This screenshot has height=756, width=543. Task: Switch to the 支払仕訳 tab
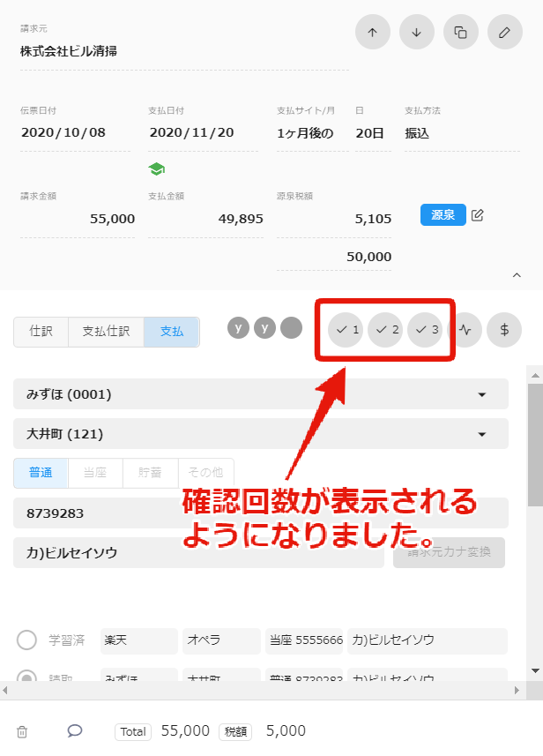[x=106, y=332]
